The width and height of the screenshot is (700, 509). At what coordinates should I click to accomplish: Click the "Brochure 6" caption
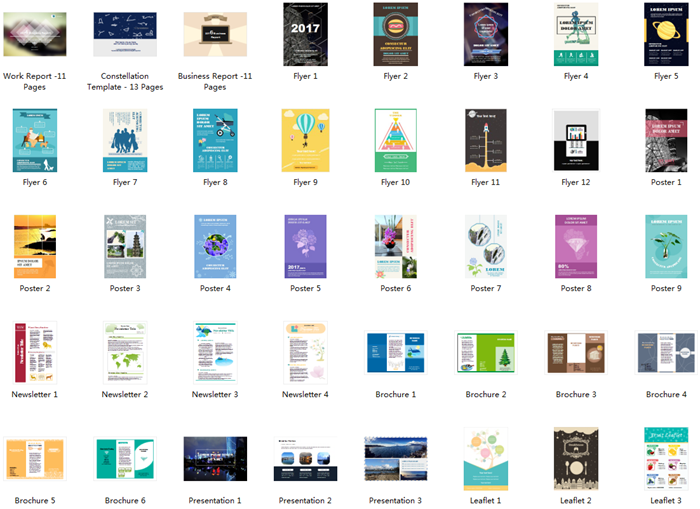[x=125, y=501]
